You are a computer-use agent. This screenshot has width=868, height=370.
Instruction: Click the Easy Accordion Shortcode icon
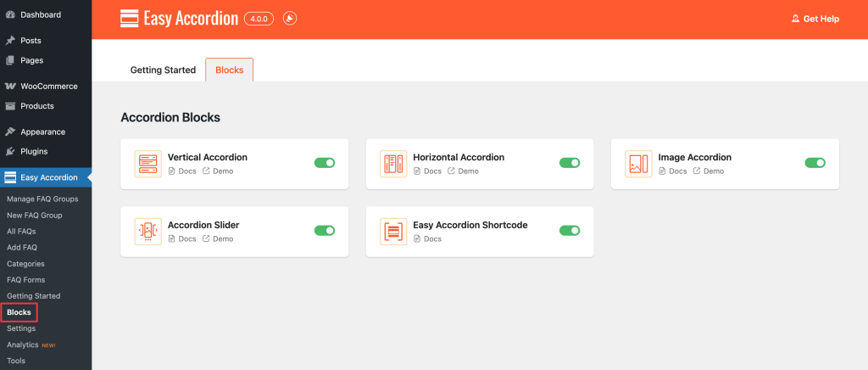point(393,232)
